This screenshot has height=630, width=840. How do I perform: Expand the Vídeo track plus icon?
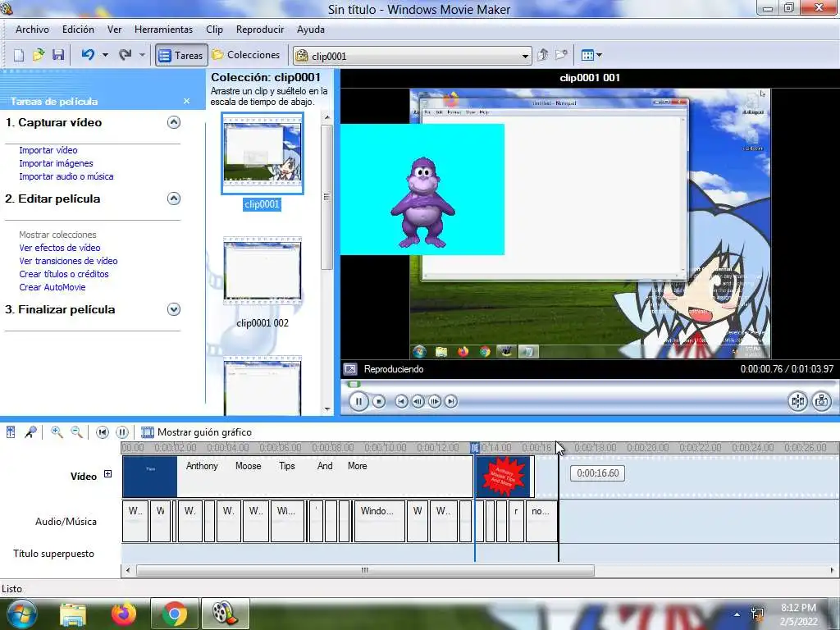point(107,474)
